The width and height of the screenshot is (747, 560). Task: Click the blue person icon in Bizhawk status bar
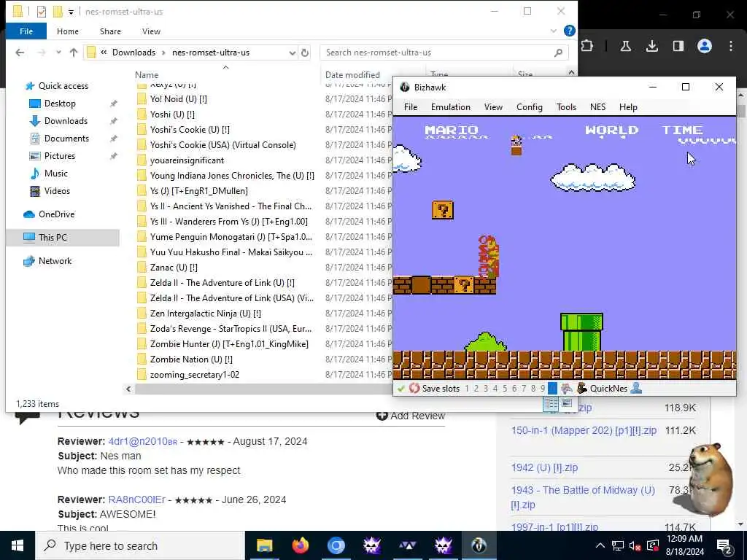(x=636, y=389)
